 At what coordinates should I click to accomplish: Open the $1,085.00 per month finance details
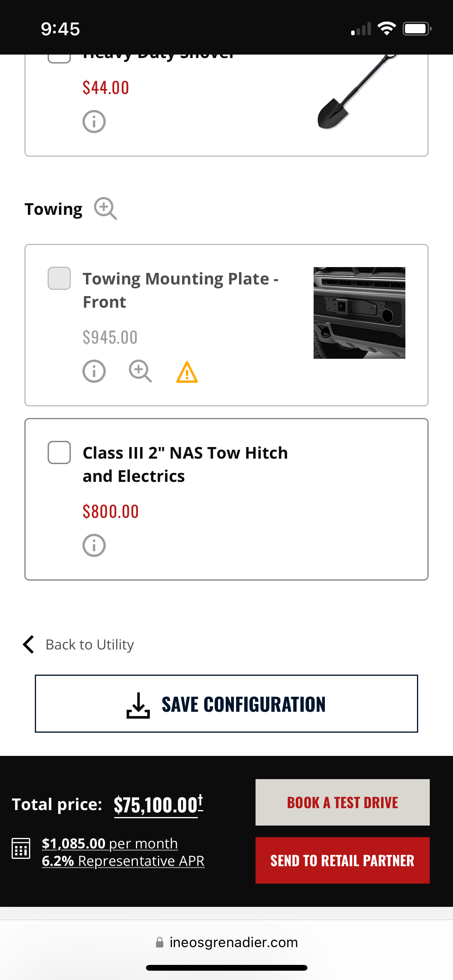coord(110,843)
